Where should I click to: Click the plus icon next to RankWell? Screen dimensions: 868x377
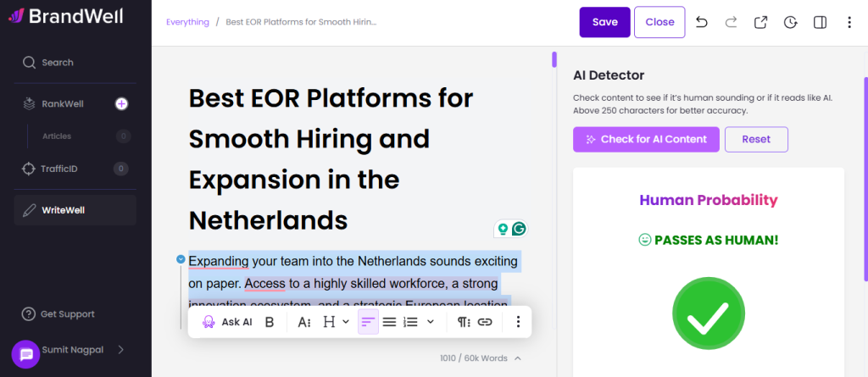(x=121, y=104)
